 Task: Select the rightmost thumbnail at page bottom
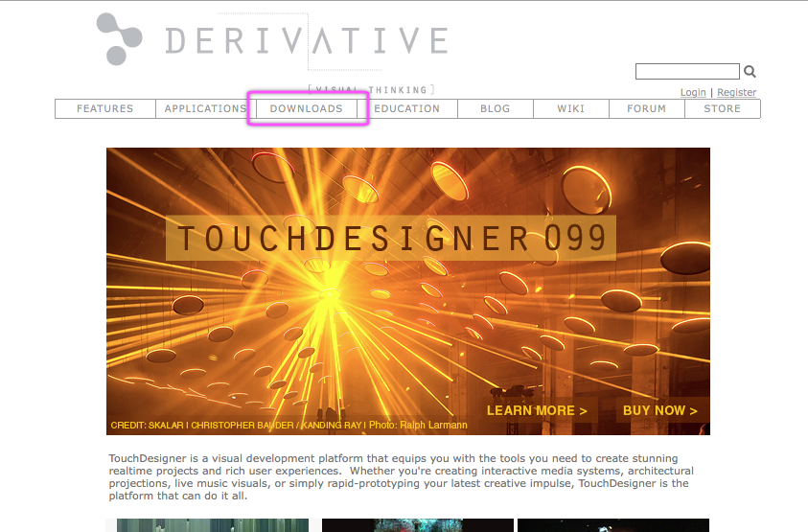pos(612,525)
